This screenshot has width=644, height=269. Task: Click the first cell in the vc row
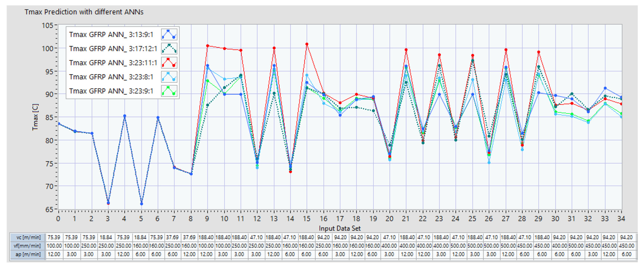click(54, 237)
